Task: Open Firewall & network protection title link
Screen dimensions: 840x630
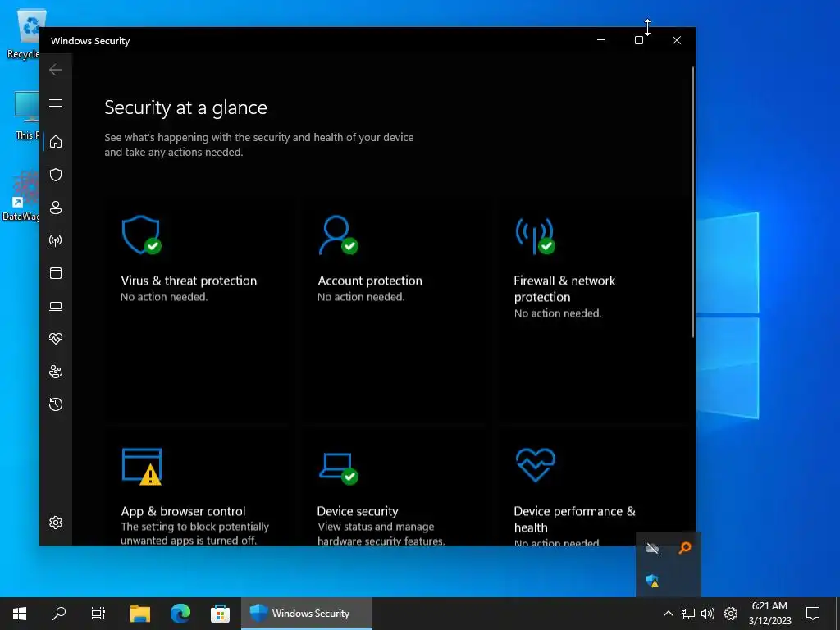Action: (x=564, y=289)
